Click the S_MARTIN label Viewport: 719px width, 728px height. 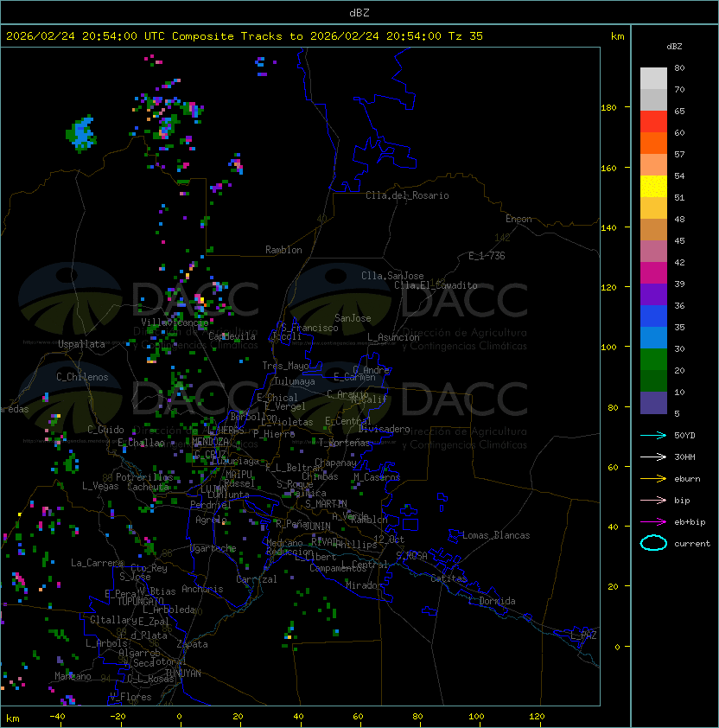pyautogui.click(x=326, y=504)
